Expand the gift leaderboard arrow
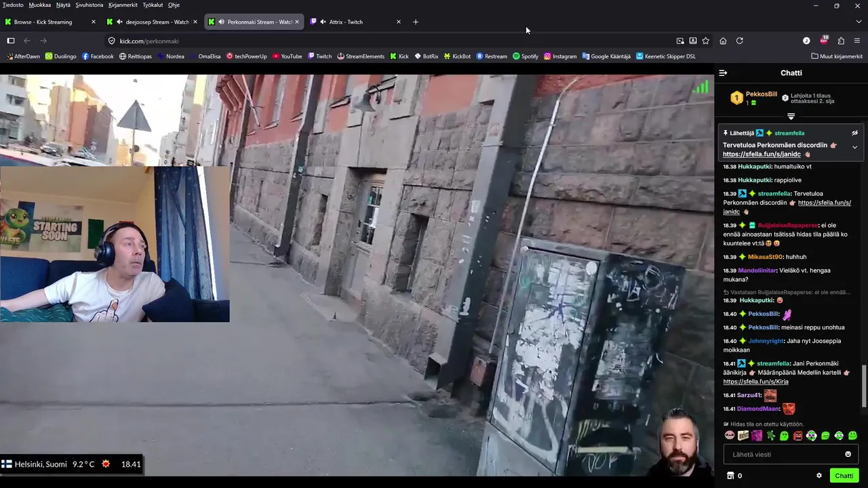The width and height of the screenshot is (868, 488). (x=791, y=117)
